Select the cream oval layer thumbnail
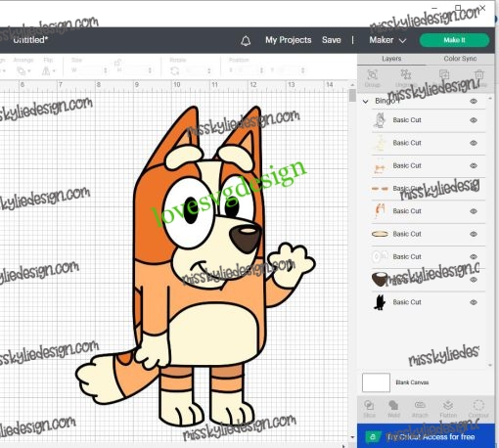The image size is (499, 448). (x=380, y=234)
